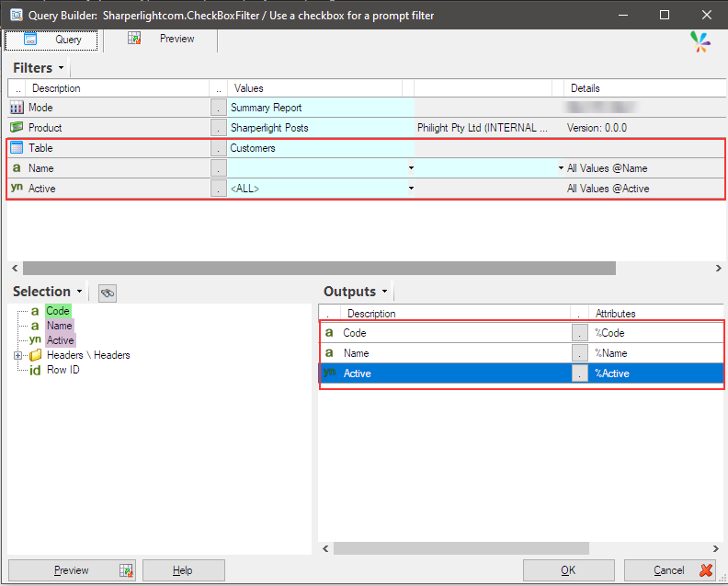The image size is (728, 586).
Task: Click the Product filter icon
Action: (x=17, y=127)
